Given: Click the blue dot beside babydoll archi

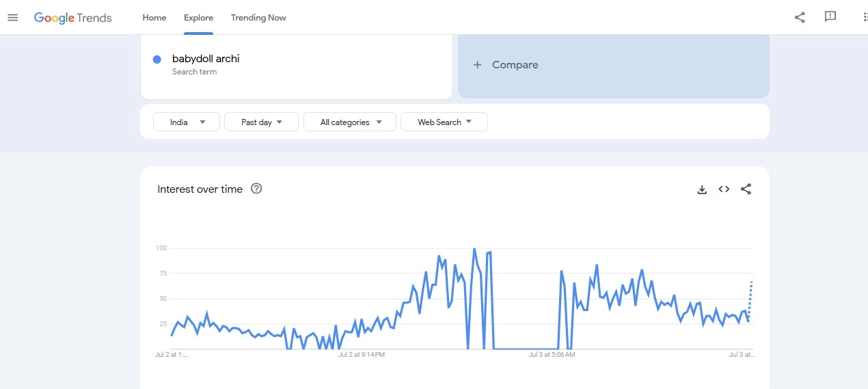Looking at the screenshot, I should pos(157,59).
